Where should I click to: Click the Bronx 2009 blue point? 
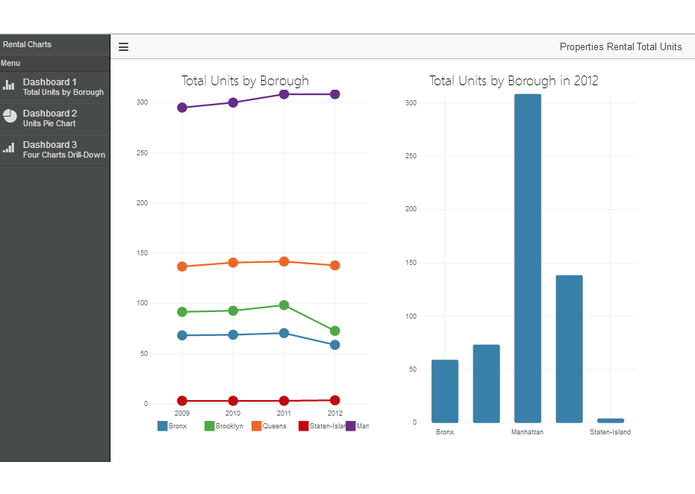182,335
